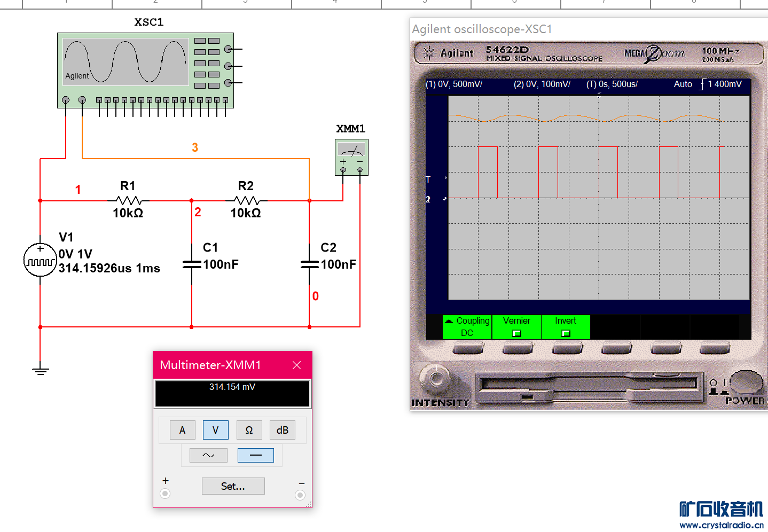Toggle the Invert option on the oscilloscope
Viewport: 768px width, 532px height.
(566, 327)
